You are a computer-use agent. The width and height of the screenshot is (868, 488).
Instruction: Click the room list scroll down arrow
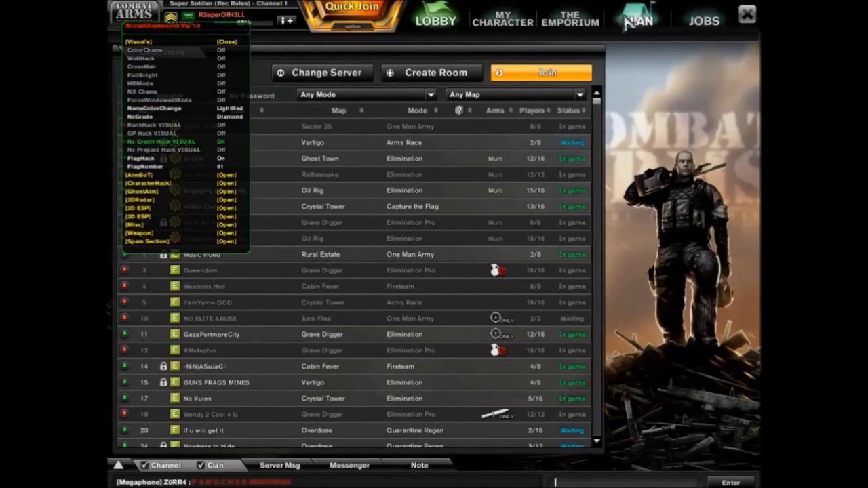597,441
